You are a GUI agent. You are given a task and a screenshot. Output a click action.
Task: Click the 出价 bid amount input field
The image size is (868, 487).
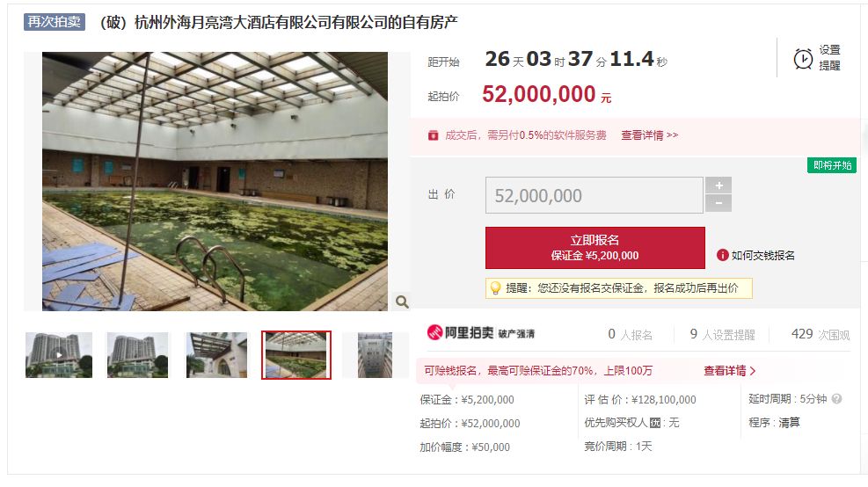point(594,195)
